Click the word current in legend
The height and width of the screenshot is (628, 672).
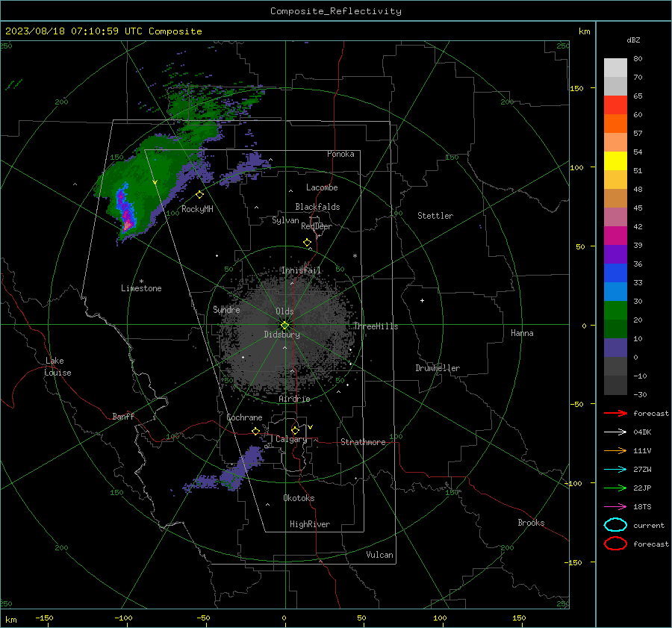[x=649, y=525]
